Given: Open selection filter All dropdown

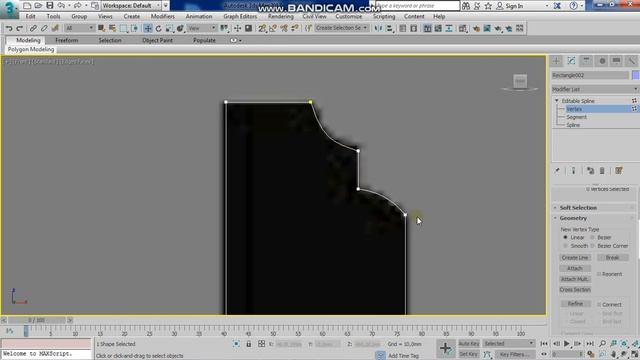Looking at the screenshot, I should 79,28.
